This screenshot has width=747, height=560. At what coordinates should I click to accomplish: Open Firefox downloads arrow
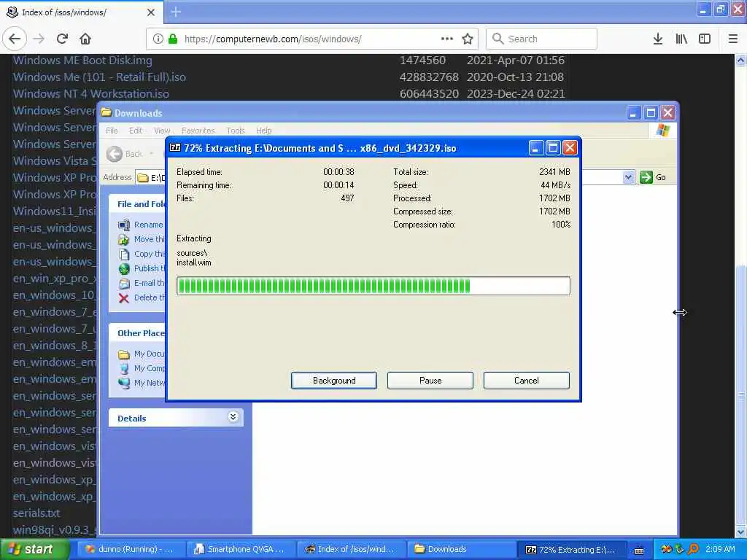[x=658, y=39]
